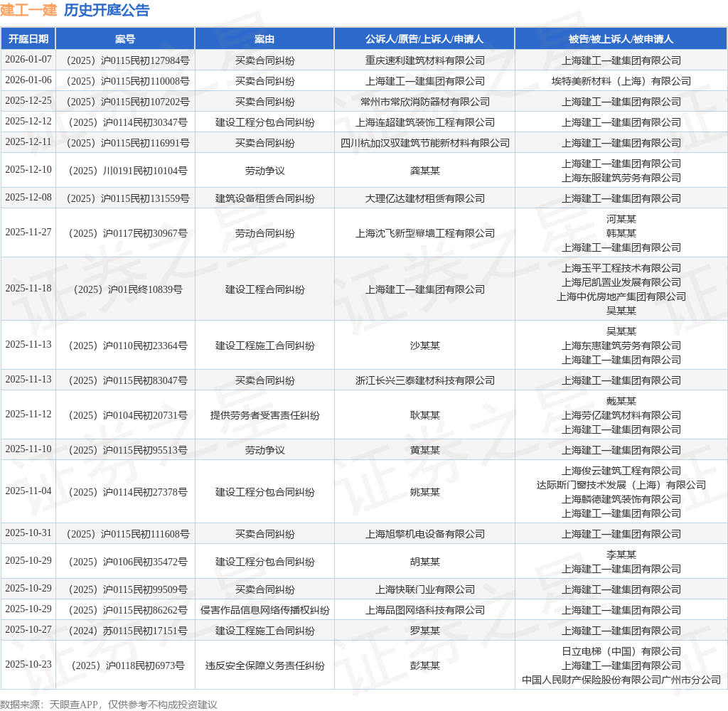The height and width of the screenshot is (711, 728).
Task: Click cause 违反安全保障义务责任纠纷
Action: (x=264, y=665)
